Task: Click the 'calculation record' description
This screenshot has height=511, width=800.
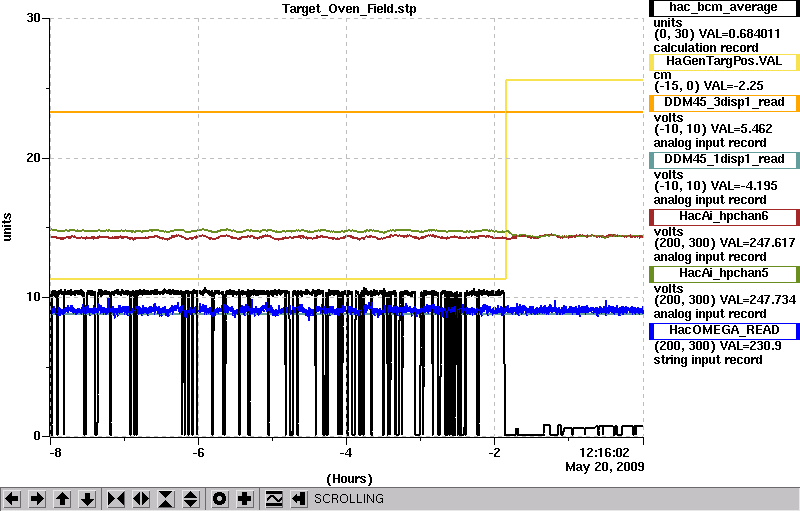Action: (706, 48)
